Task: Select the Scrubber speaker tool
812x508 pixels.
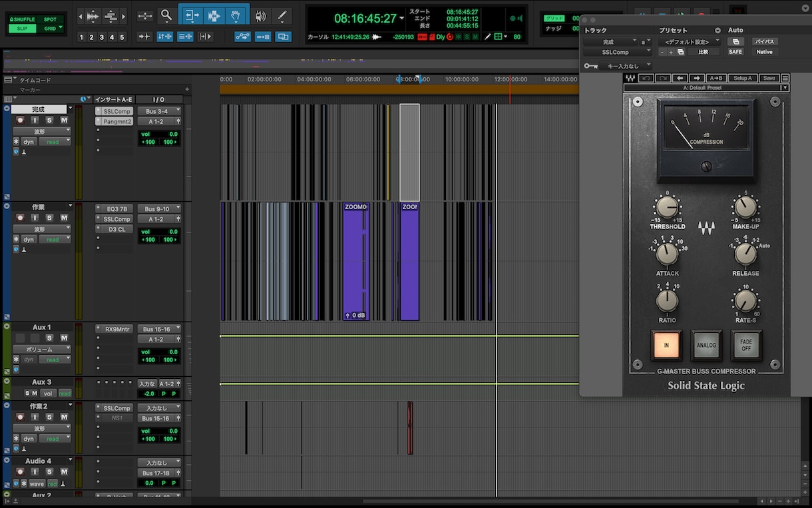Action: (260, 15)
